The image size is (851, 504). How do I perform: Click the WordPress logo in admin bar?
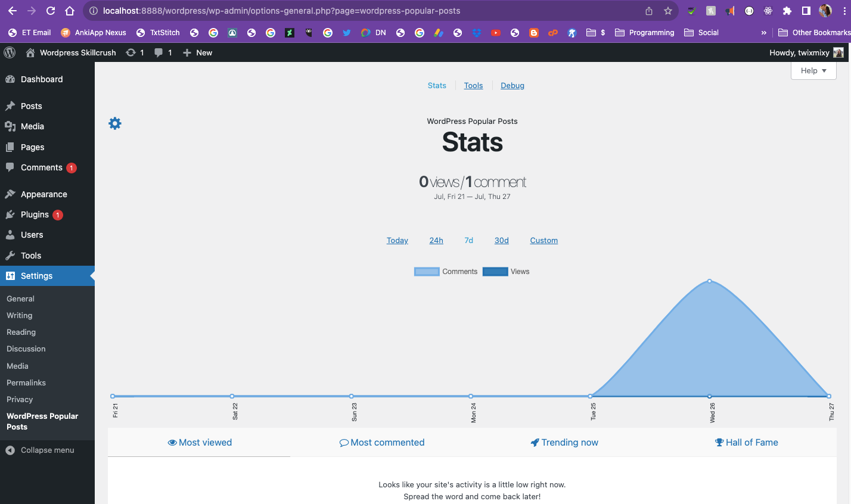(x=10, y=52)
